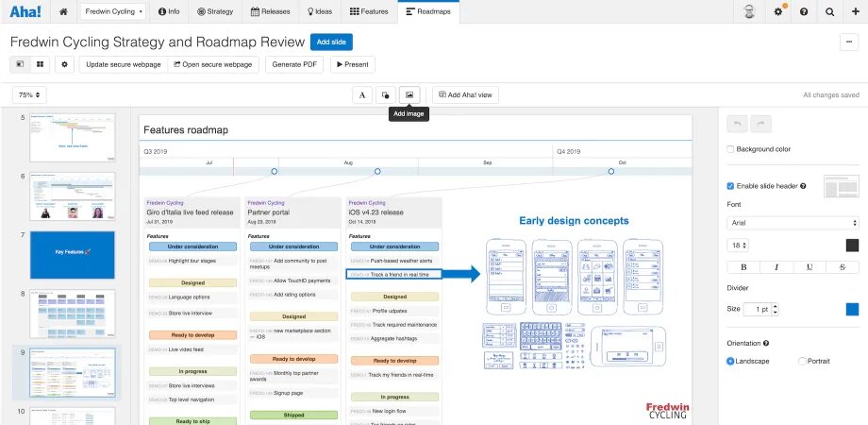Click Giro d'Italia live feed release title
This screenshot has width=868, height=425.
pos(190,212)
